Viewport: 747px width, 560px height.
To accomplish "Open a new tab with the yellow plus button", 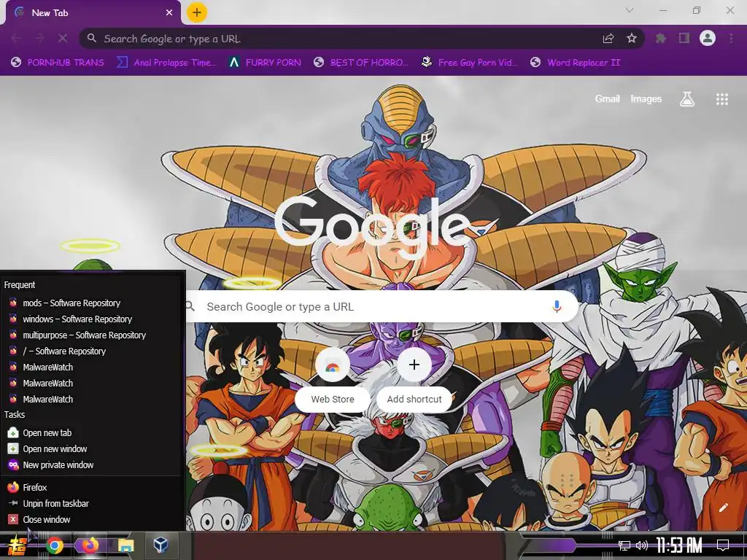I will pos(197,12).
